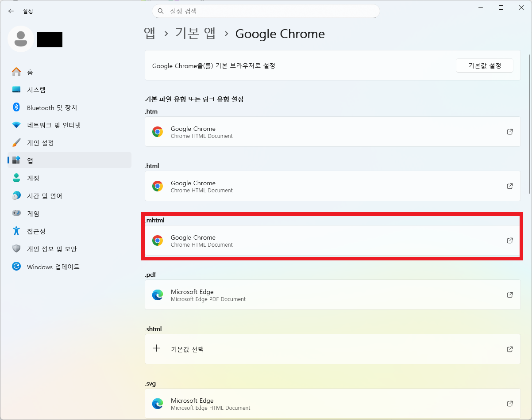Click the .htm extension label

(x=151, y=111)
